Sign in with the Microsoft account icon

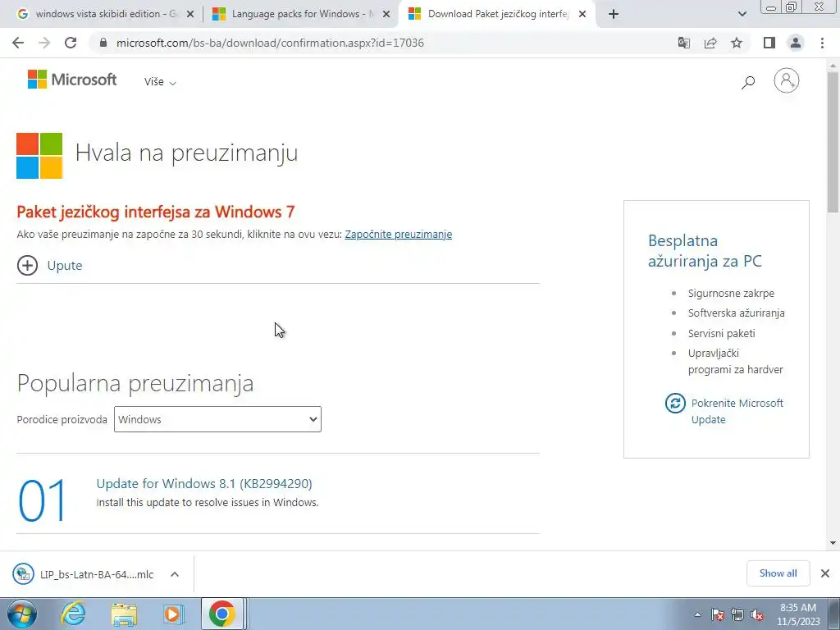(x=787, y=81)
